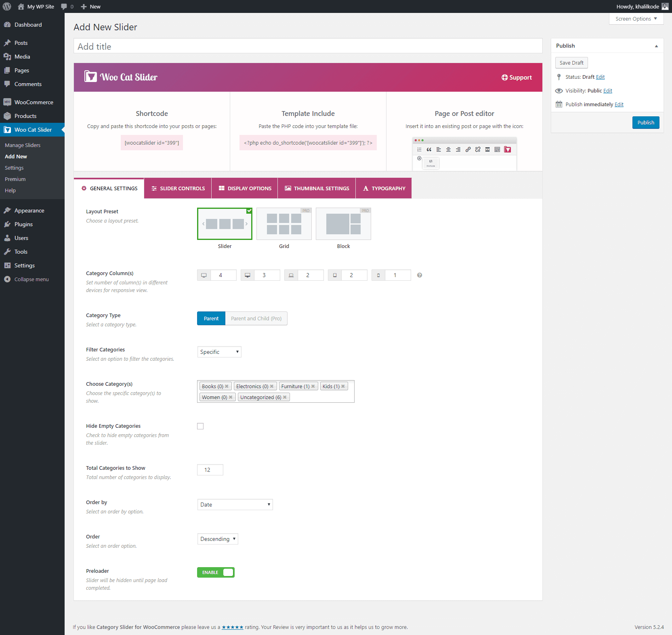The image size is (672, 635).
Task: Click the Save Draft button
Action: click(571, 63)
